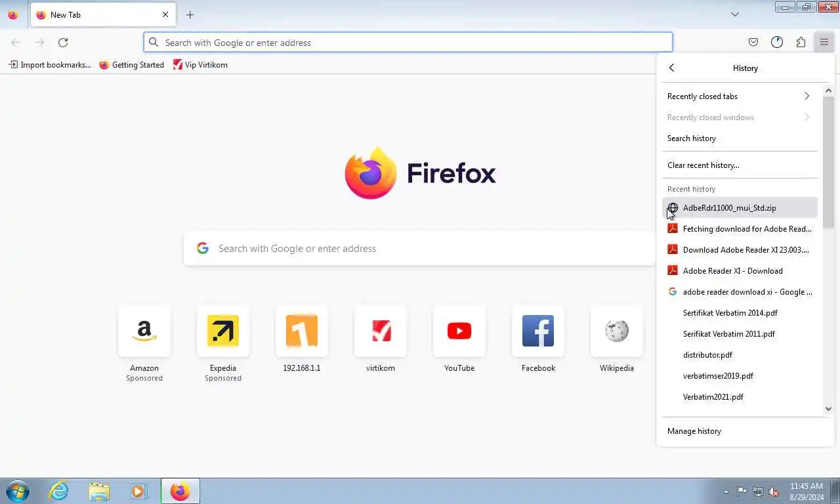Click the Firefox taskbar button
This screenshot has width=840, height=504.
pyautogui.click(x=180, y=491)
